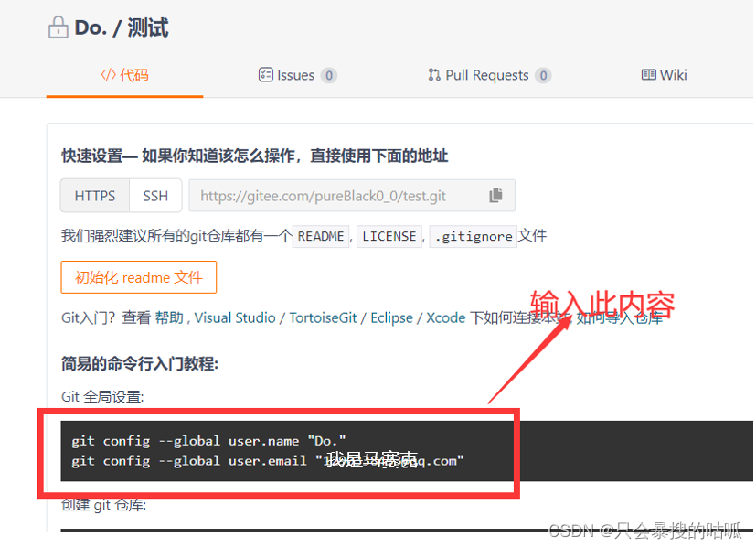Click the Pull Requests count badge 0

coord(543,75)
